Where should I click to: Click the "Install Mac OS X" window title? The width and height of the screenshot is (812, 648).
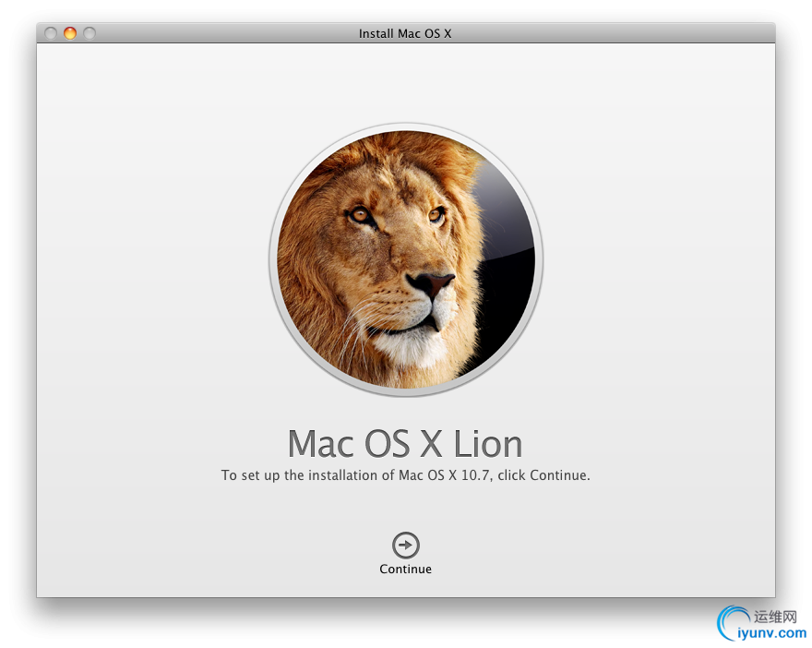point(405,33)
